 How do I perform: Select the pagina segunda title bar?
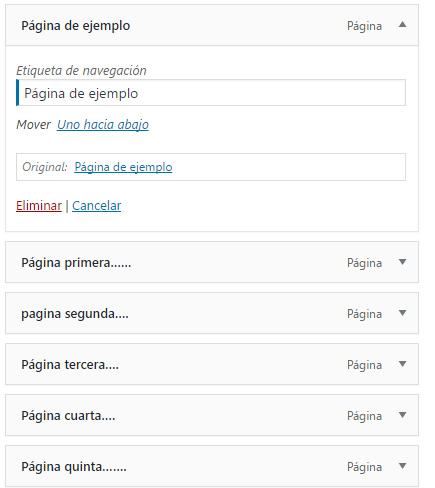click(212, 313)
